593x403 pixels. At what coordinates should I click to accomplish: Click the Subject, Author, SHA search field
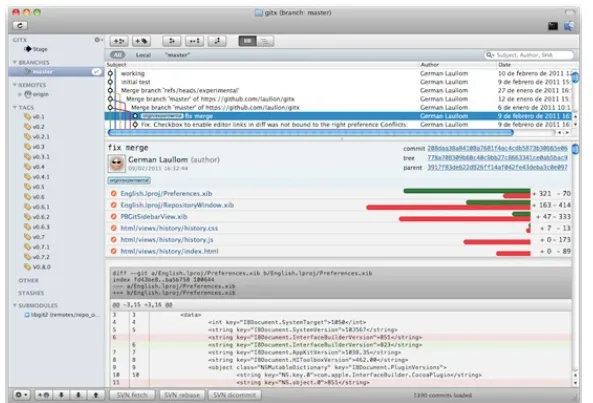tap(529, 55)
